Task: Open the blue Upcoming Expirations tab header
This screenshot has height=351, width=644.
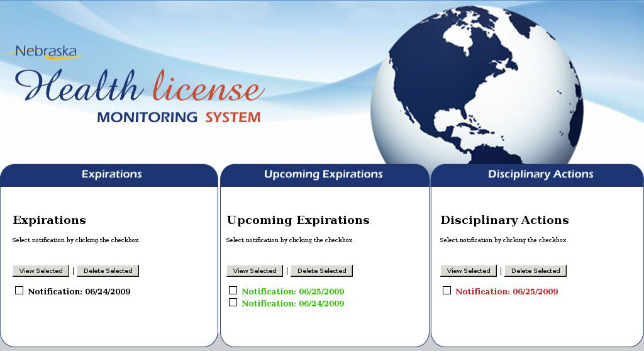Action: pos(325,175)
